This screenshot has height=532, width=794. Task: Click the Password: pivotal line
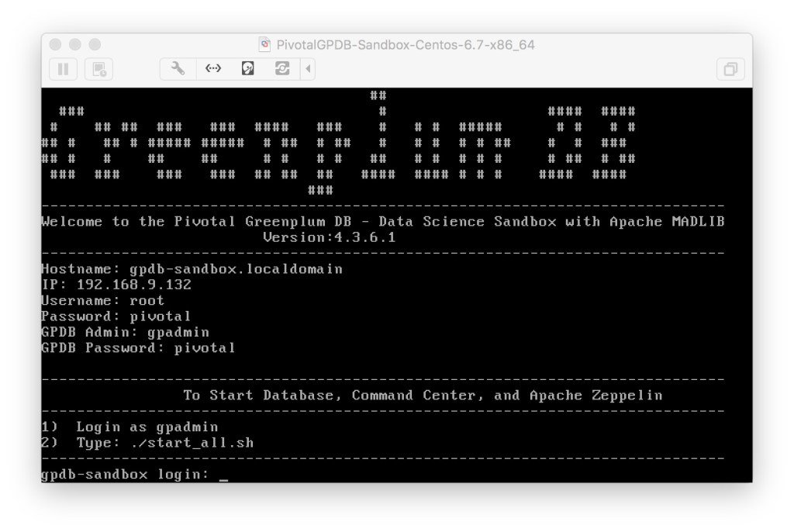pos(116,316)
